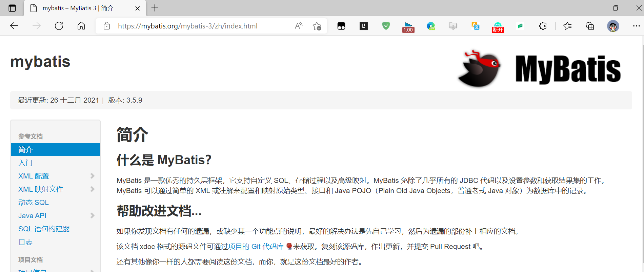
Task: Select 简介 in the sidebar
Action: [x=55, y=149]
